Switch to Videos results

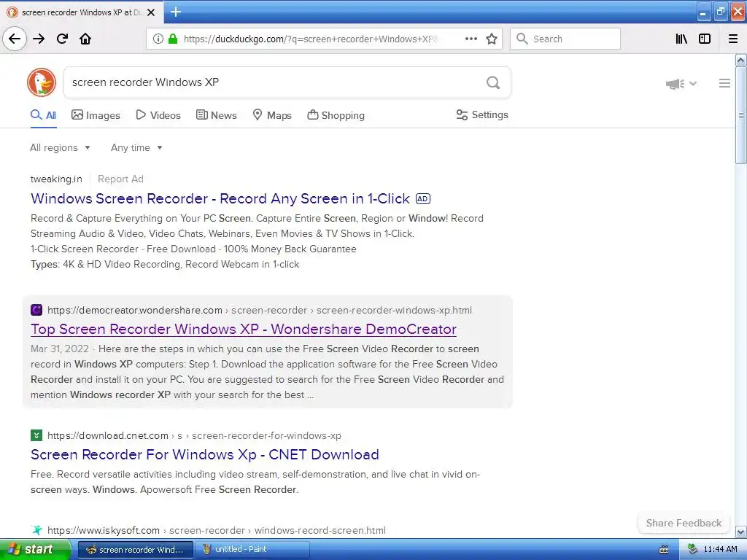coord(158,115)
